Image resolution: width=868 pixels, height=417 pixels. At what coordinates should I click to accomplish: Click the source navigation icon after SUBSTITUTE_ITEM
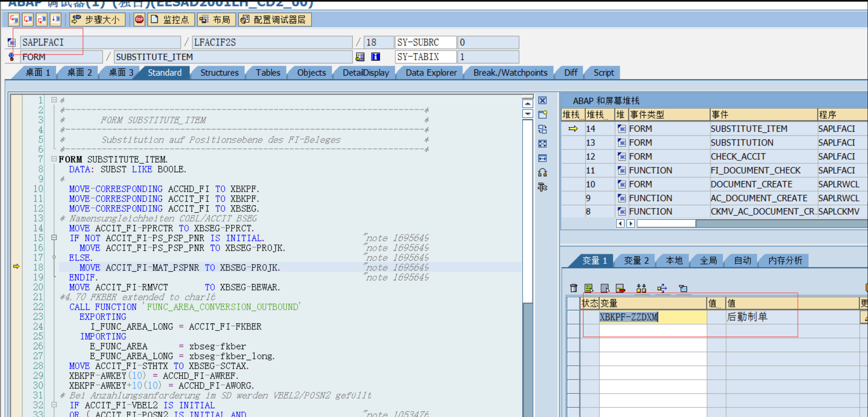(x=360, y=57)
